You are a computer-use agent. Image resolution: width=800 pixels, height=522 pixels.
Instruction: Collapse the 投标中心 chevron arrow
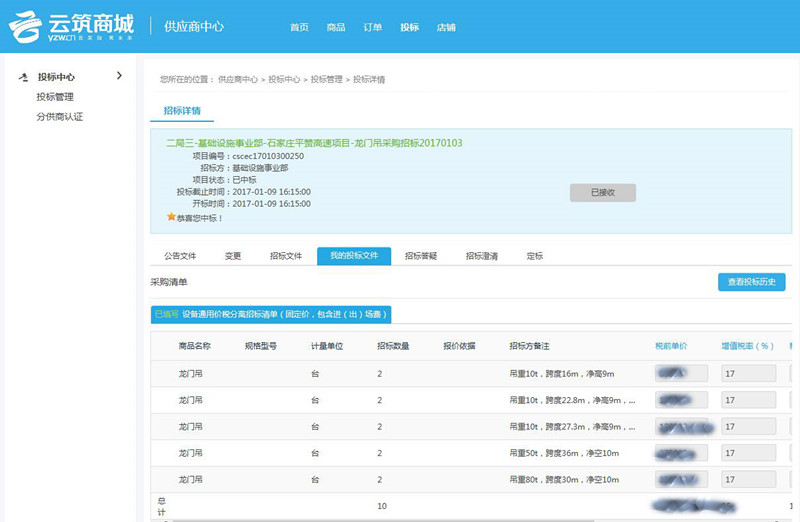(x=119, y=76)
